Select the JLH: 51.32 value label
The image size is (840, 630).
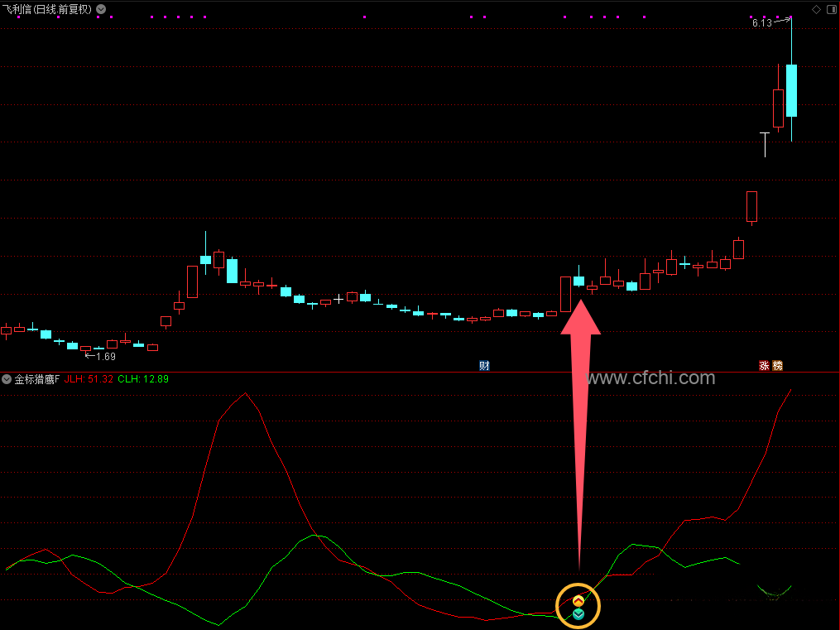[89, 379]
